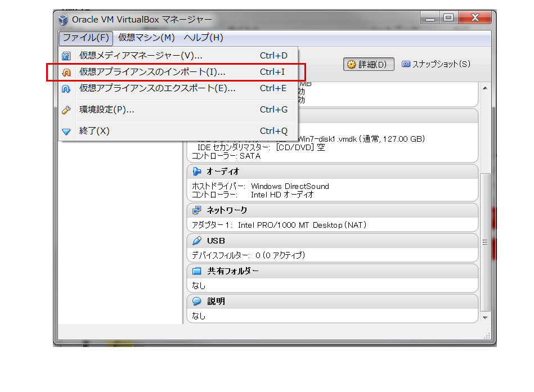
Task: Click the オーディオ section header
Action: (x=333, y=172)
